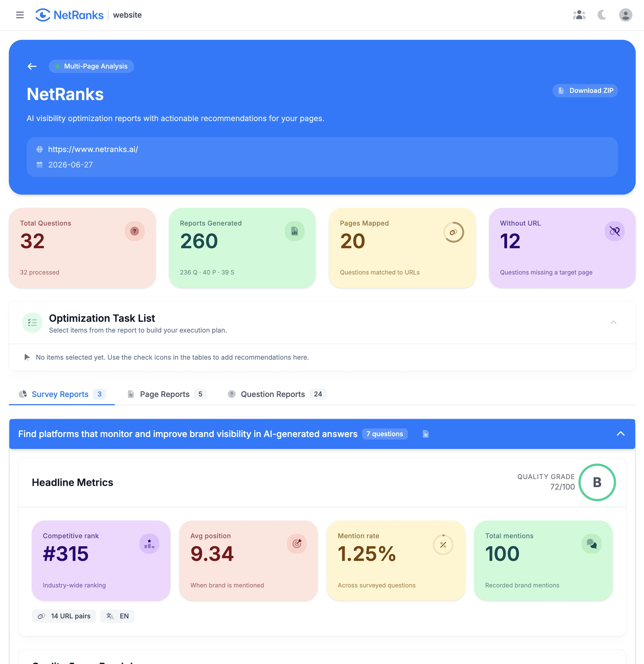This screenshot has width=644, height=664.
Task: Click the #315 competitive rank value
Action: point(66,554)
